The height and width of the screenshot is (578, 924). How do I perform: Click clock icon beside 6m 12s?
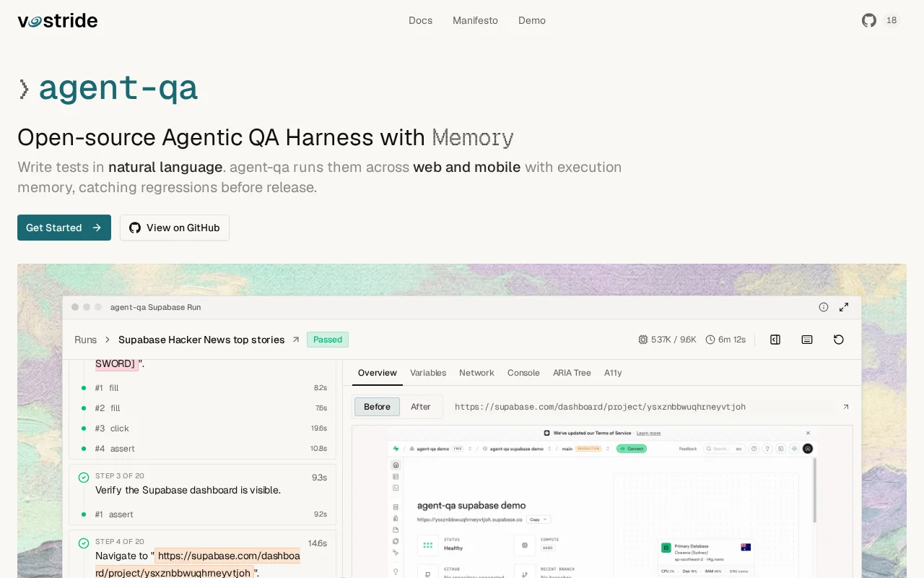[710, 340]
